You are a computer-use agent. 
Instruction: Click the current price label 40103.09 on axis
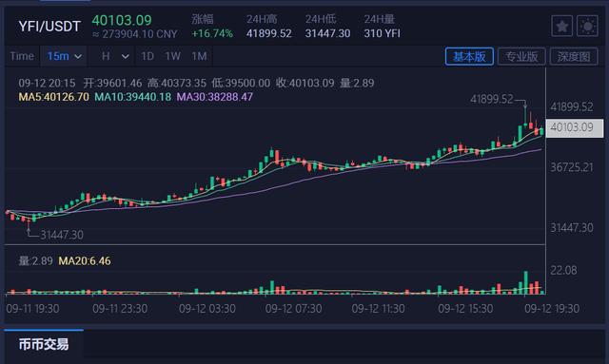click(x=575, y=127)
